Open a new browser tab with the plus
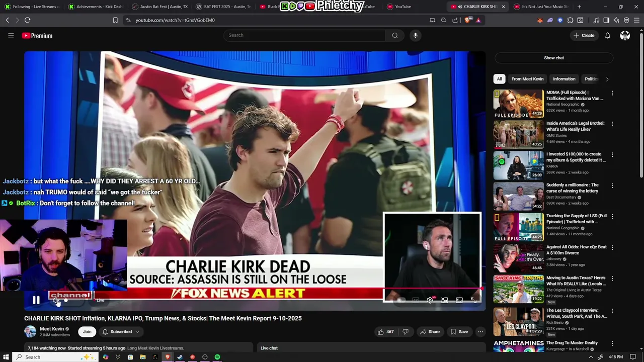This screenshot has width=644, height=362. 579,7
